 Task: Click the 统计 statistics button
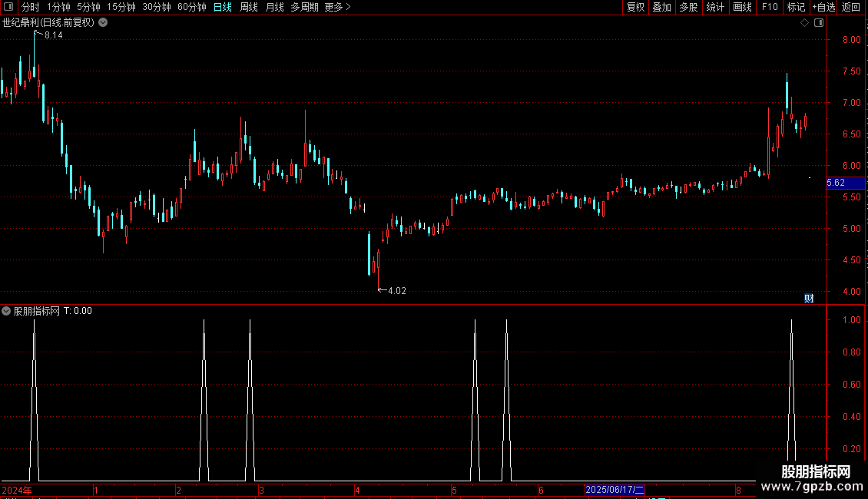[714, 7]
